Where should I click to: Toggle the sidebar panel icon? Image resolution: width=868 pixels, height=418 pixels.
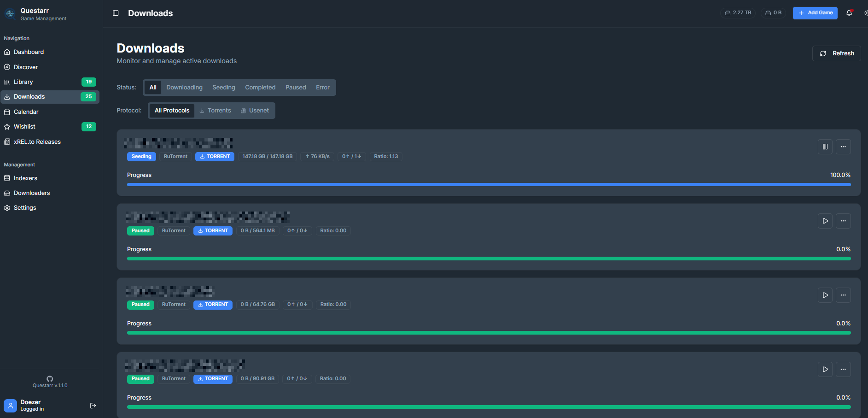pos(116,13)
